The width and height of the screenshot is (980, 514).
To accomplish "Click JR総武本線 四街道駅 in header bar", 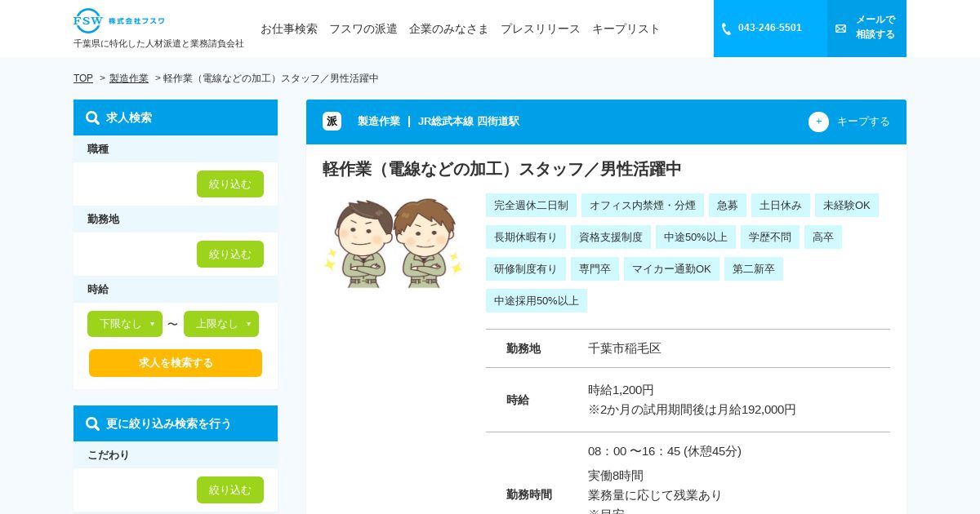I will coord(469,122).
